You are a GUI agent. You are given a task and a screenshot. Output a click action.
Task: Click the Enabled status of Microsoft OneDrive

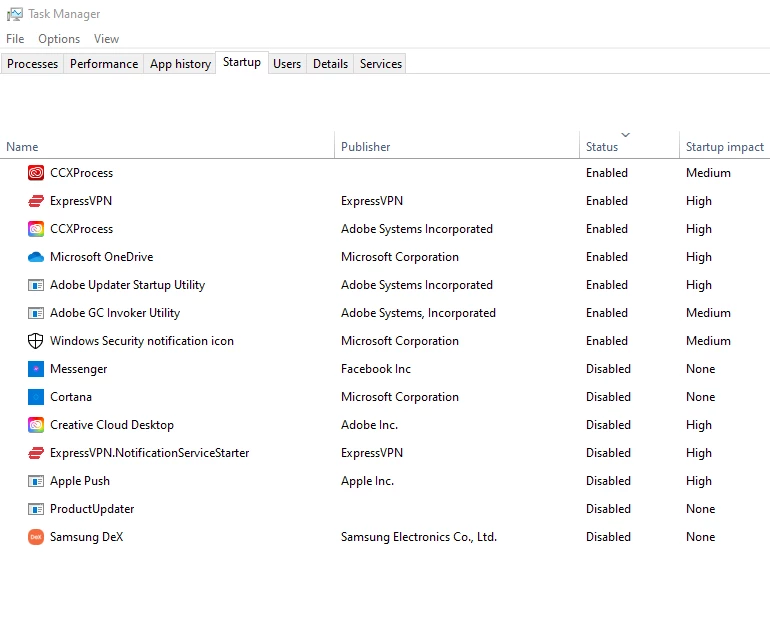(606, 257)
